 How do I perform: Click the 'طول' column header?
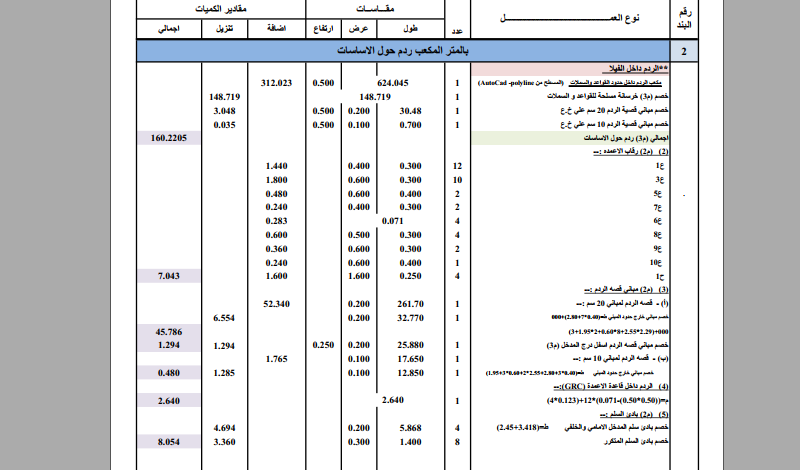point(411,29)
